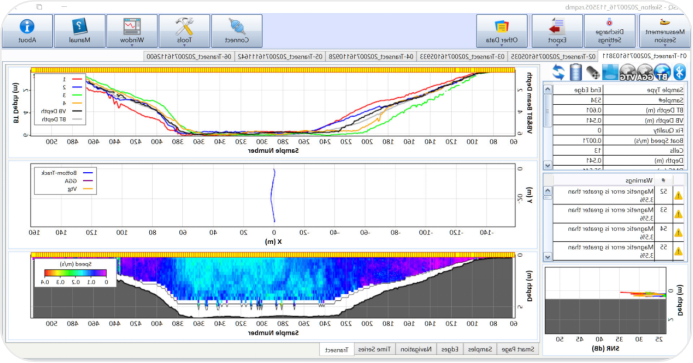
Task: Switch to tab 05-Transect_20200716111642
Action: click(x=279, y=56)
